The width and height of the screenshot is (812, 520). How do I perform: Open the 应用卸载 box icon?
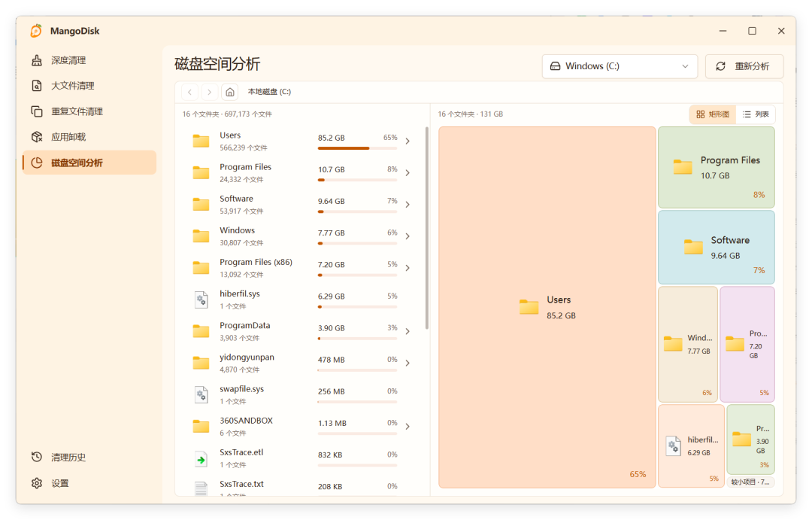pos(37,137)
